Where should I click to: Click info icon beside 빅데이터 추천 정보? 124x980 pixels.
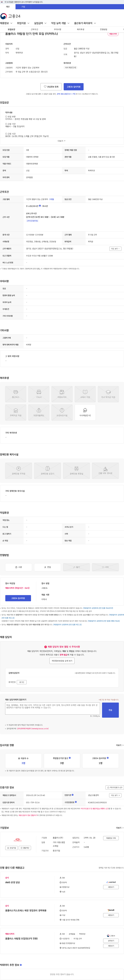(21, 965)
